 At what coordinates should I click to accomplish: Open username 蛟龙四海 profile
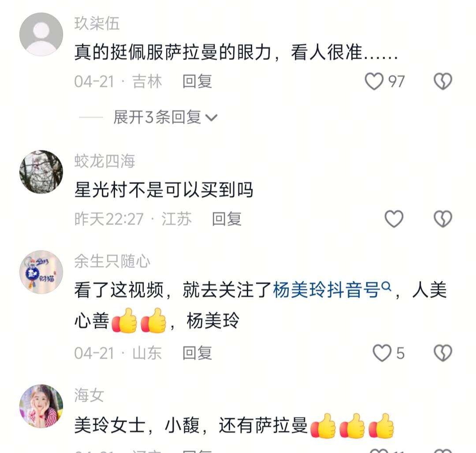click(105, 161)
